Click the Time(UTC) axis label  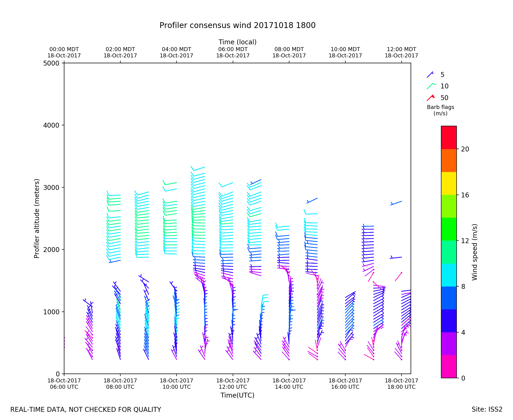click(237, 395)
